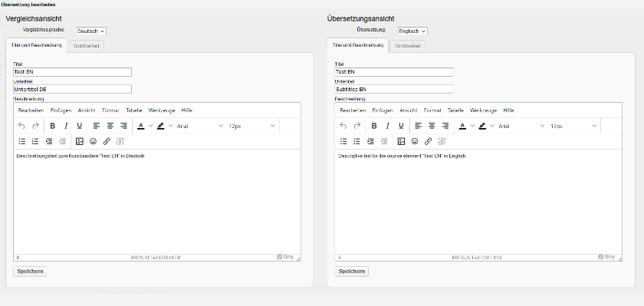This screenshot has height=306, width=644.
Task: Click the Untertitel field containing Subtitles EN
Action: 394,89
